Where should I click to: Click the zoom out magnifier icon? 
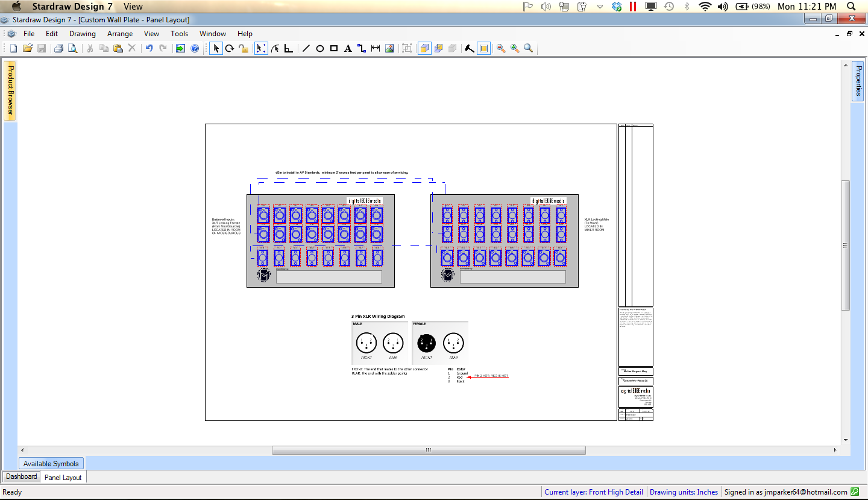pyautogui.click(x=501, y=48)
